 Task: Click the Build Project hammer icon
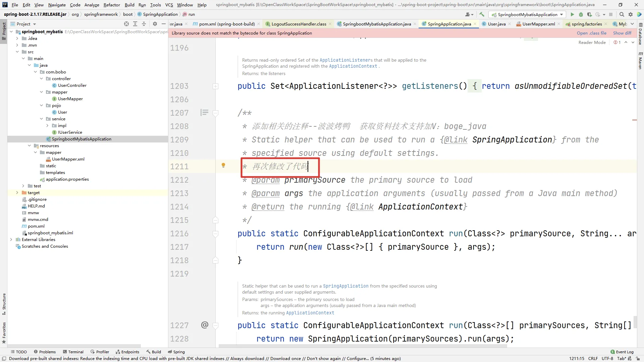point(482,14)
